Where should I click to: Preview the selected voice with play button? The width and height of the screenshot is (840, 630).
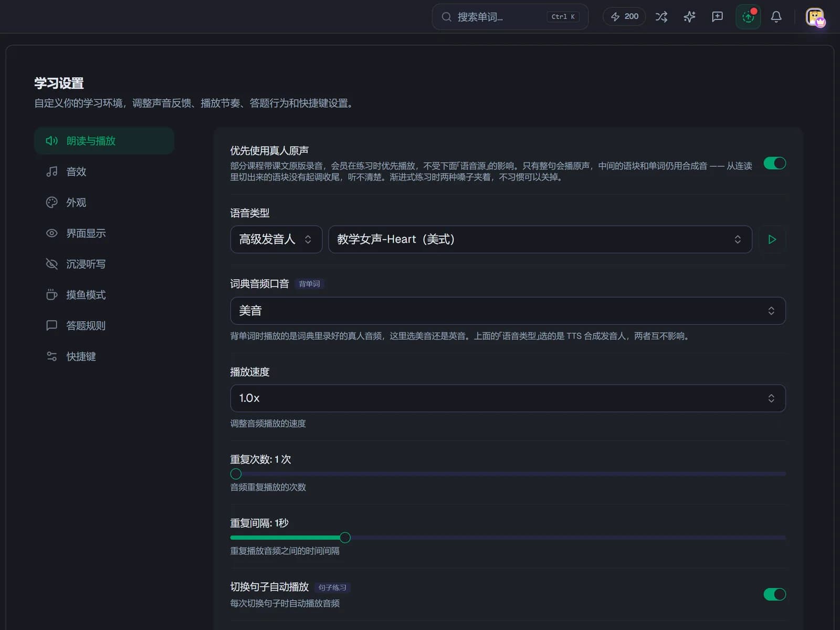point(772,239)
